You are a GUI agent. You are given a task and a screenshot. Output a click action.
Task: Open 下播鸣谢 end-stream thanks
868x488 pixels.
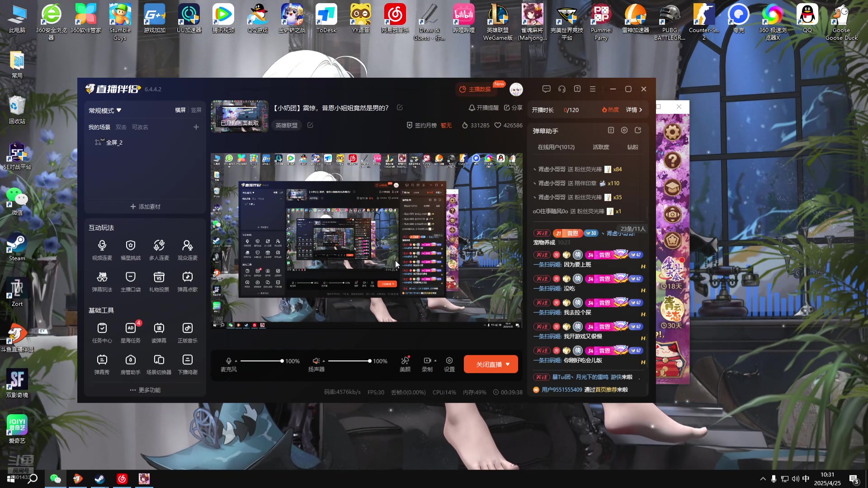(188, 364)
